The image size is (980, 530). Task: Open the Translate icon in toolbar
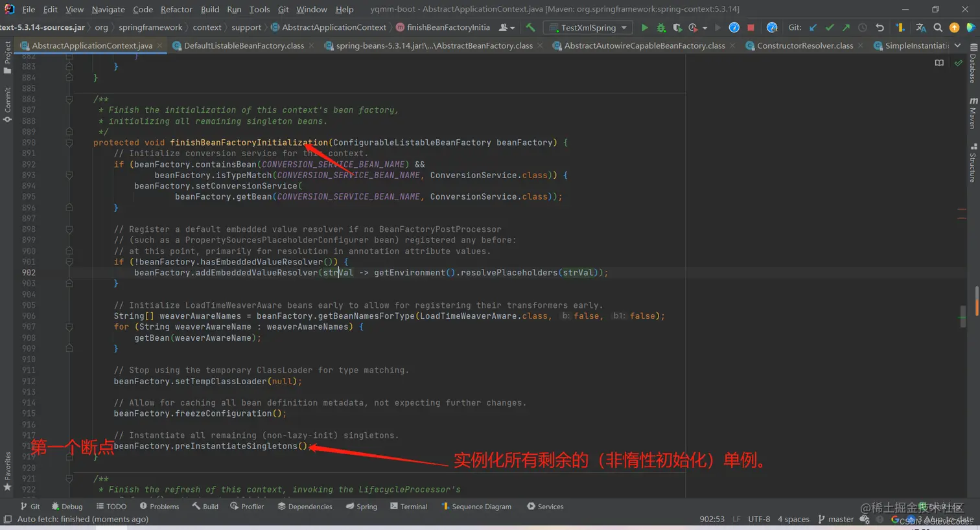tap(921, 28)
